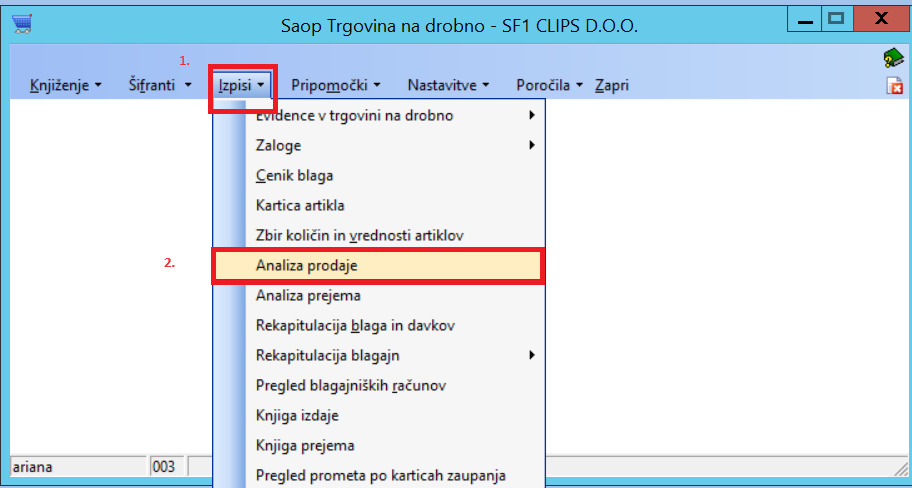
Task: Open the Poročila menu
Action: coord(549,86)
